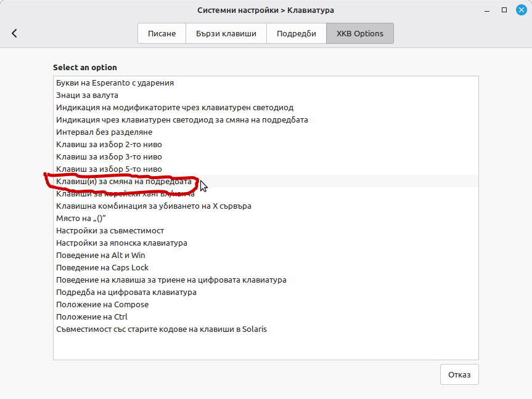Close the window with the blue X button
This screenshot has width=532, height=399.
tap(521, 10)
